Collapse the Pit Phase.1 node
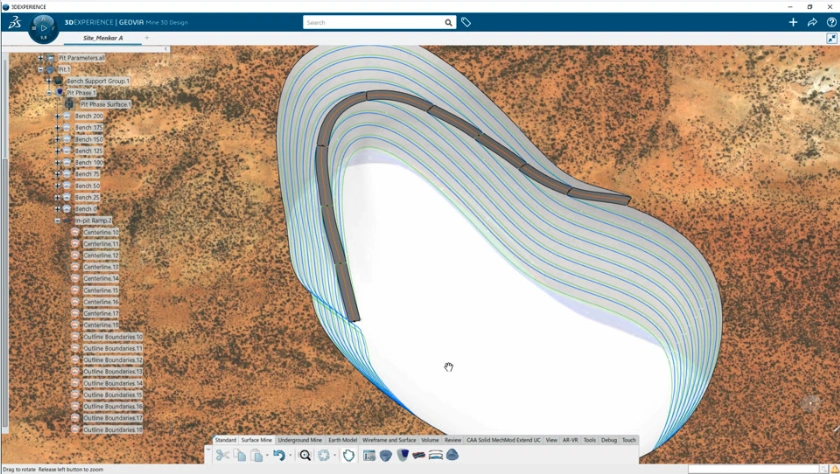Screen dimensions: 840x474 (x=49, y=93)
